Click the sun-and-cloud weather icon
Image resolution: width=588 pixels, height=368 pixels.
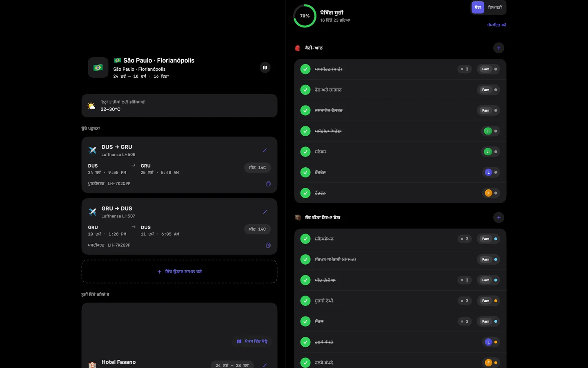point(91,106)
